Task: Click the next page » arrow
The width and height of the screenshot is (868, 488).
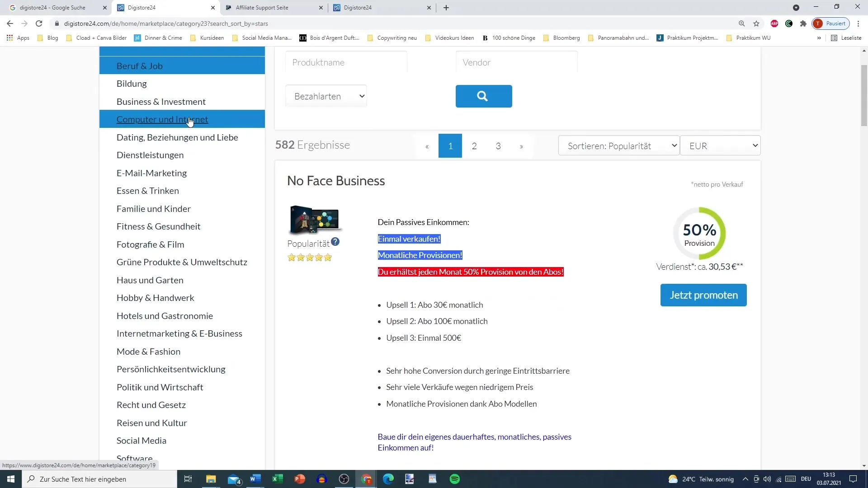Action: (521, 145)
